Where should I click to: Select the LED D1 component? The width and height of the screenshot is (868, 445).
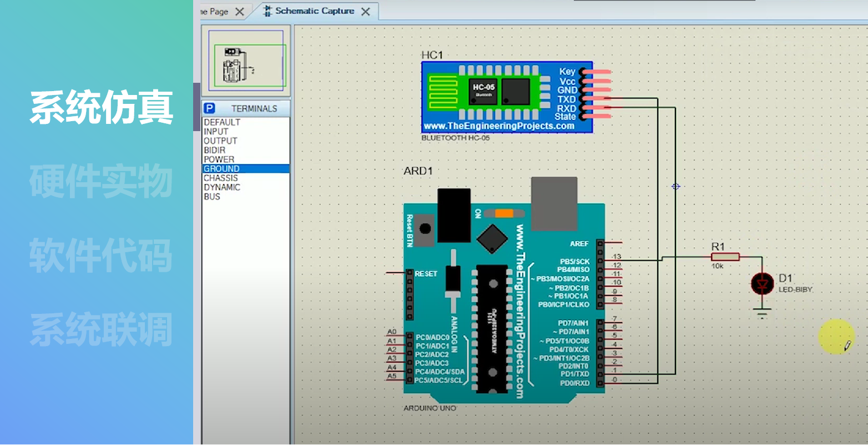pos(762,284)
